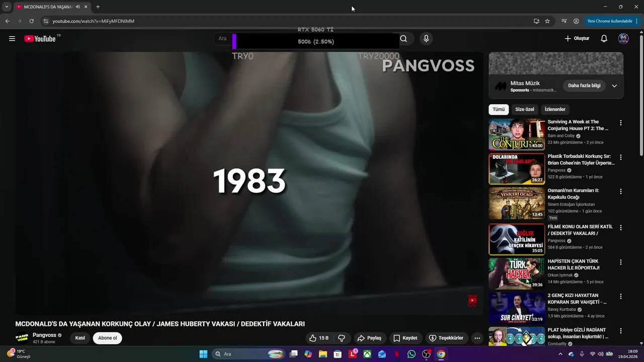Image resolution: width=644 pixels, height=362 pixels.
Task: Join channel with Katıl button
Action: (80, 338)
